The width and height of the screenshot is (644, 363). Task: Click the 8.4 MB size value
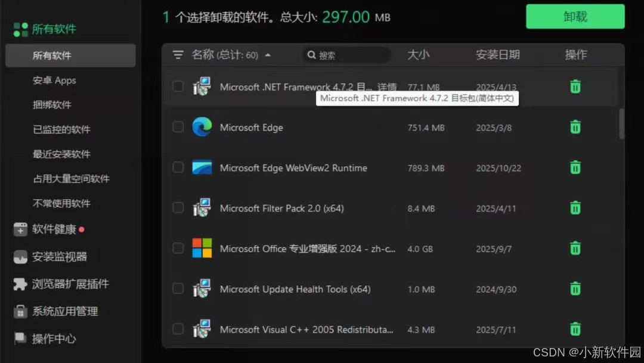point(421,209)
